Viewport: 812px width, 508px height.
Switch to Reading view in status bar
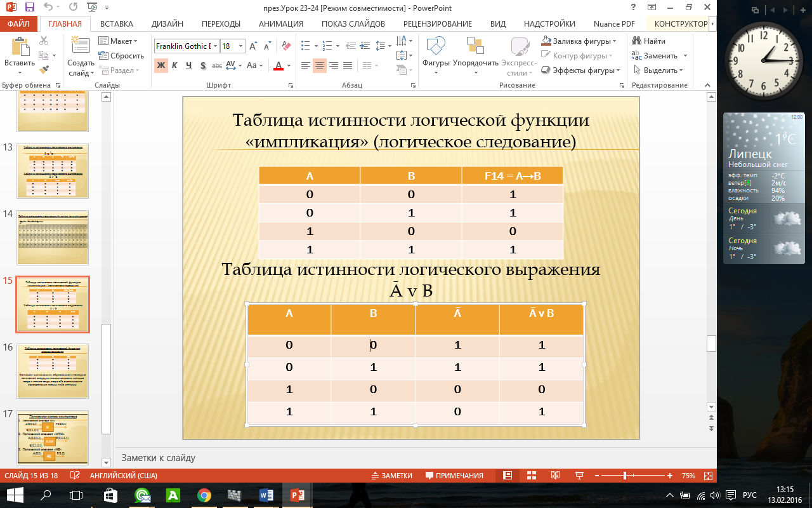(x=555, y=476)
